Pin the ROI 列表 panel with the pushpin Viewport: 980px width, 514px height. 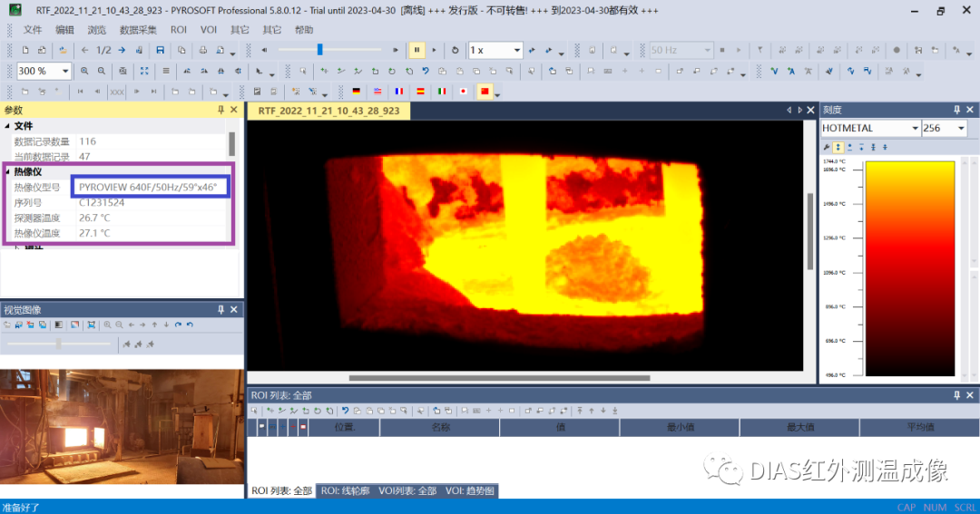(x=956, y=395)
